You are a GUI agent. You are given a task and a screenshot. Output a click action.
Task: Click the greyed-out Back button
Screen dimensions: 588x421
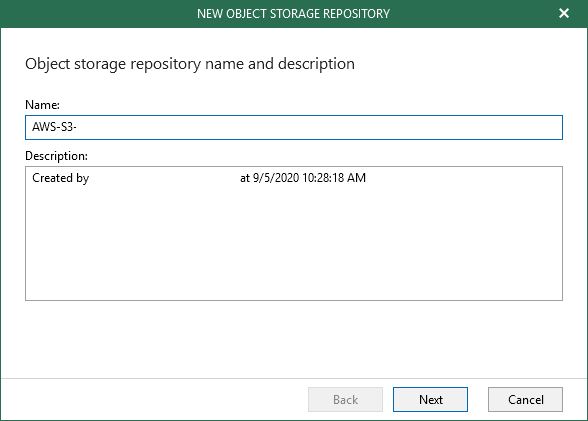click(x=345, y=400)
